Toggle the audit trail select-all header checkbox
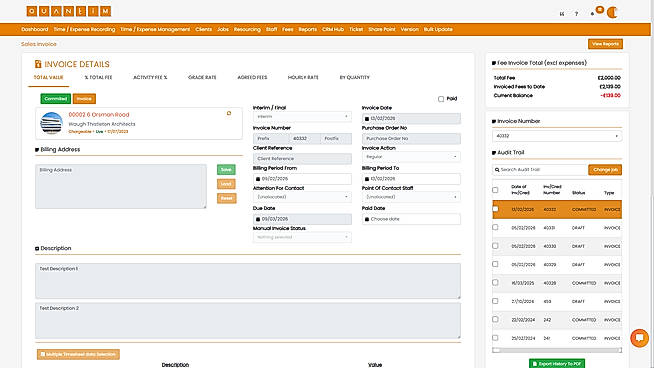The image size is (654, 368). pos(495,190)
